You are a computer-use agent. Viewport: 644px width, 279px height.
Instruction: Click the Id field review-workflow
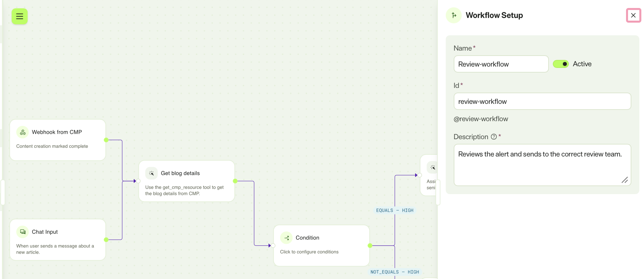click(542, 101)
